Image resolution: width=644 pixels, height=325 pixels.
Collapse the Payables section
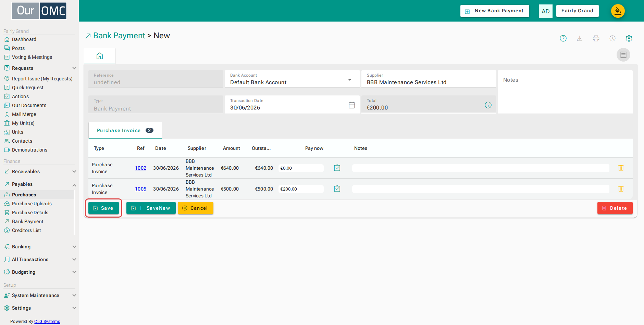click(x=39, y=184)
